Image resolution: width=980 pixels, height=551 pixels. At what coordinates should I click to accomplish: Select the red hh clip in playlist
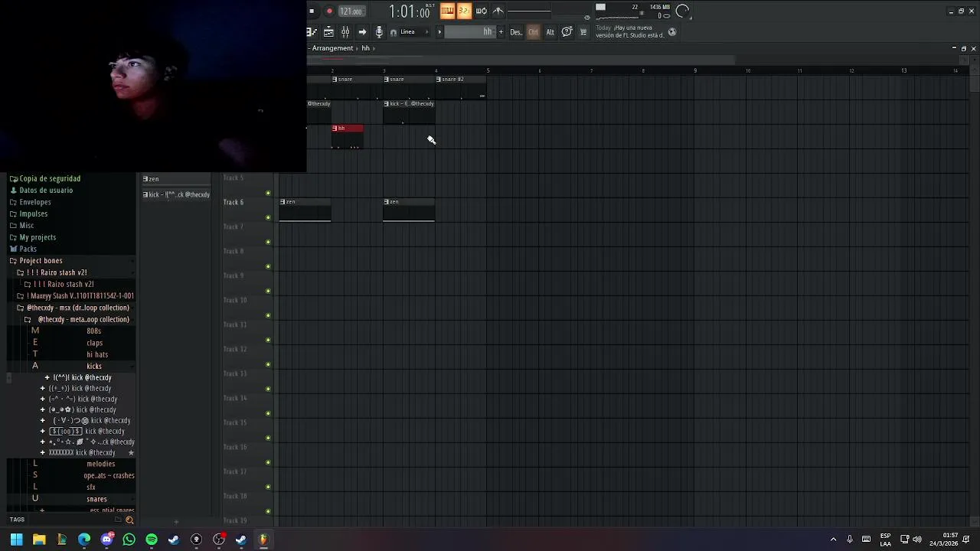coord(348,136)
